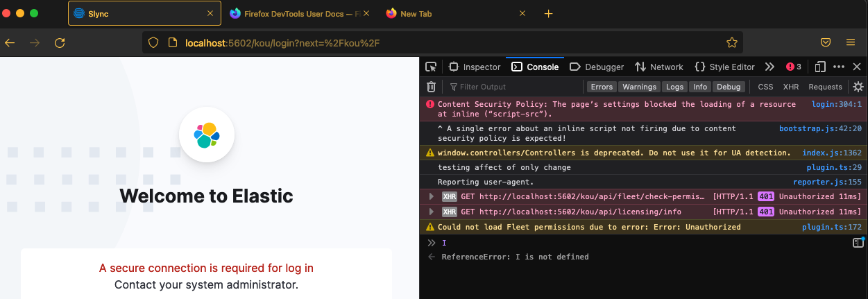Screen dimensions: 868x299
Task: Open the Network tab
Action: (x=659, y=67)
